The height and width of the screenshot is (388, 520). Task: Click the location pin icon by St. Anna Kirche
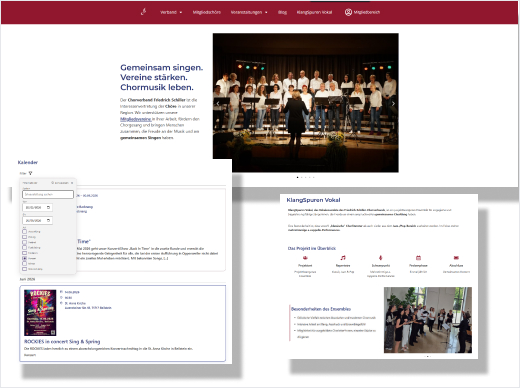(x=61, y=303)
